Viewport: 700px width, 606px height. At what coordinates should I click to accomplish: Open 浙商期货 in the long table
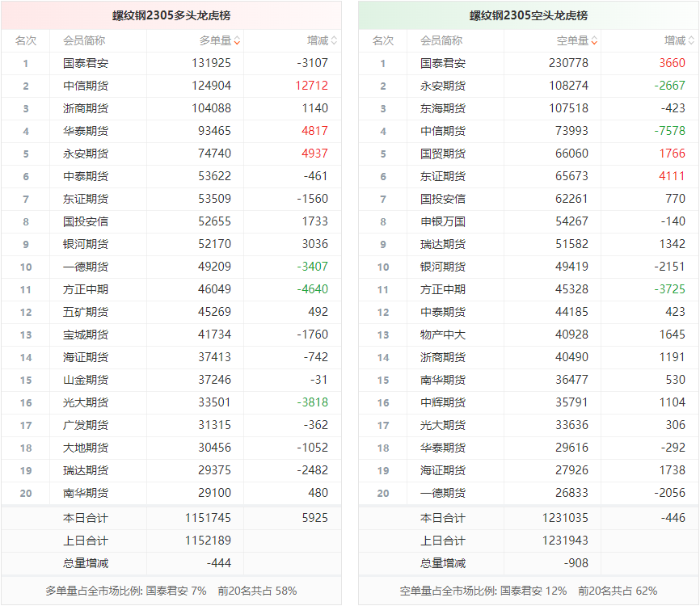click(85, 108)
